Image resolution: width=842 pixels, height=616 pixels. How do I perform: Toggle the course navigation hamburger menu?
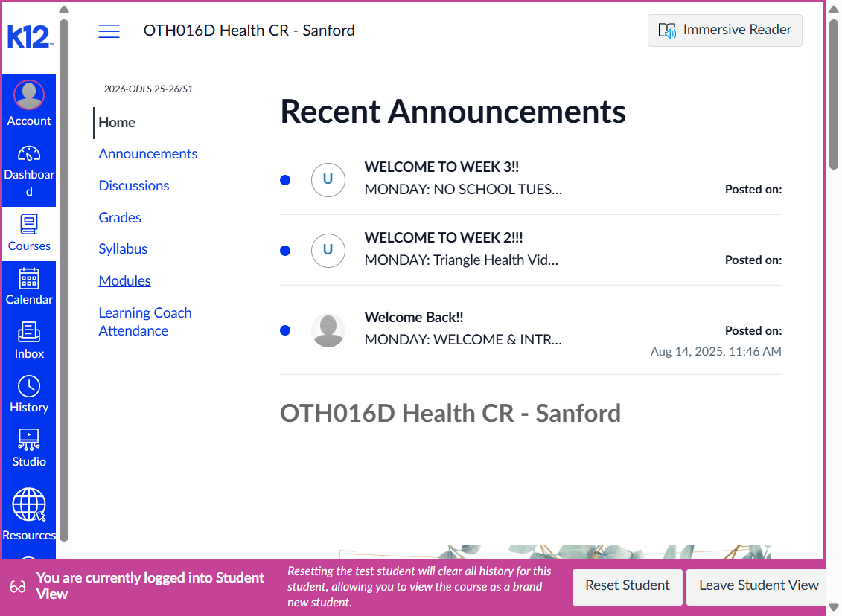click(109, 31)
